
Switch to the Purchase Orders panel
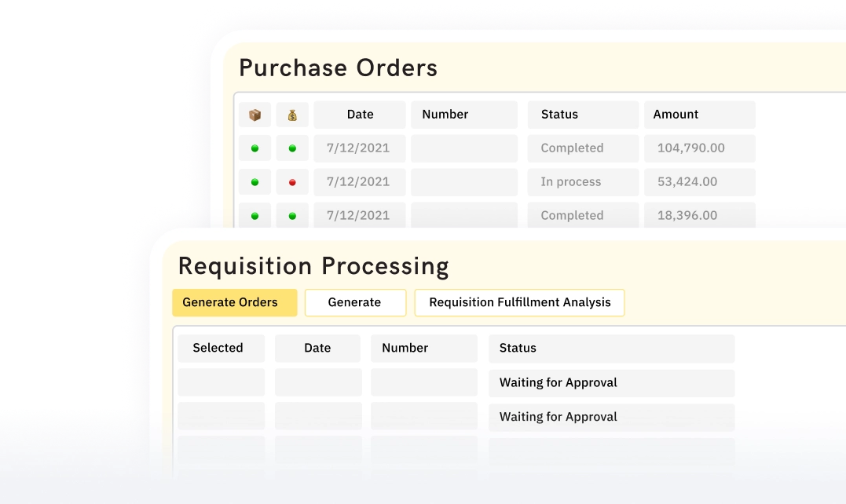(x=339, y=68)
